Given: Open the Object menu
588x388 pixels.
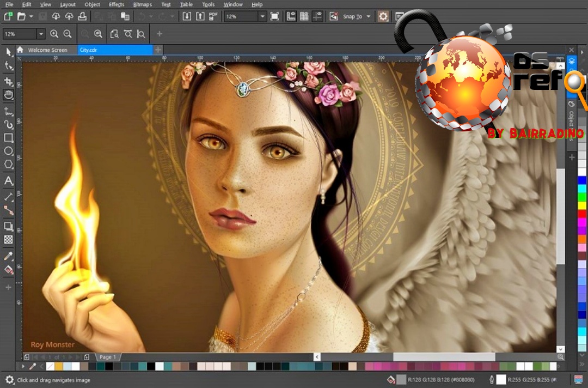Looking at the screenshot, I should coord(92,4).
